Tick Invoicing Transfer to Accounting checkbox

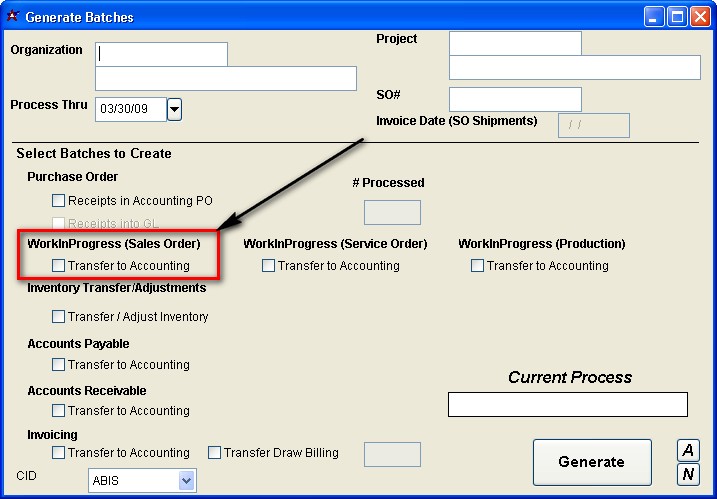59,453
